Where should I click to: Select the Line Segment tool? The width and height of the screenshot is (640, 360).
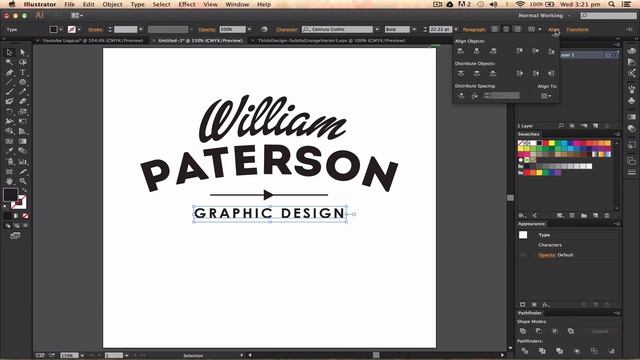tap(9, 82)
